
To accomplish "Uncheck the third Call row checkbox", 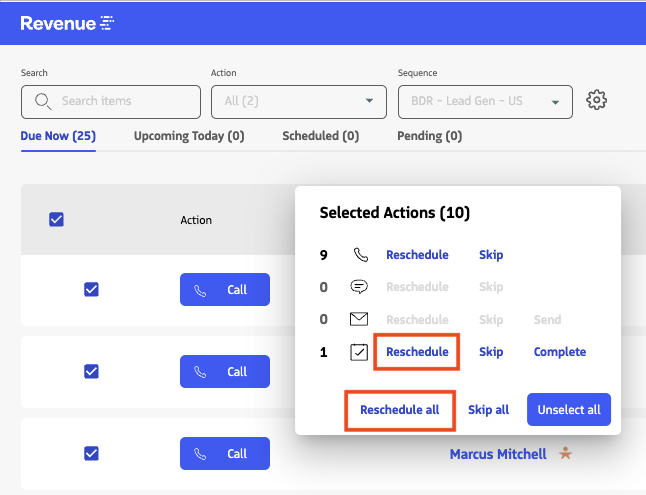I will 91,453.
